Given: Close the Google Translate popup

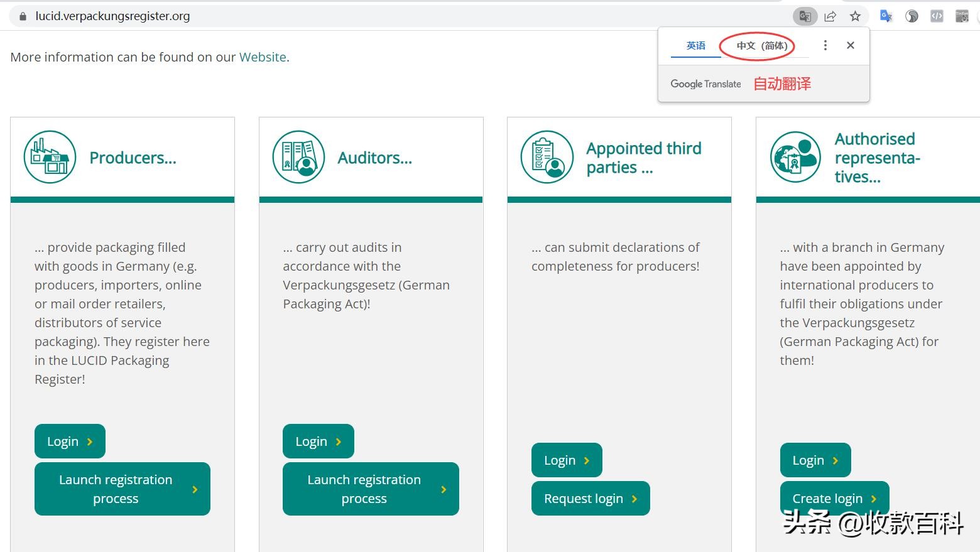Looking at the screenshot, I should (851, 45).
